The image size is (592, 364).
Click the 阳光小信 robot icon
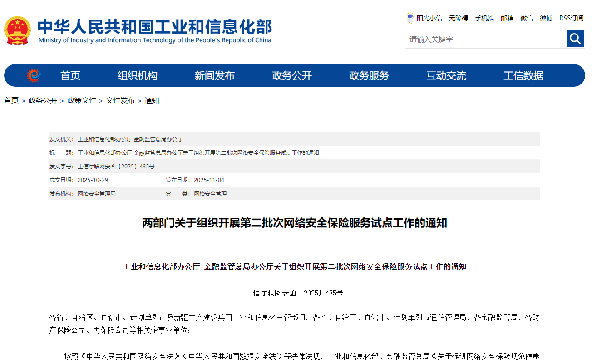pos(410,18)
